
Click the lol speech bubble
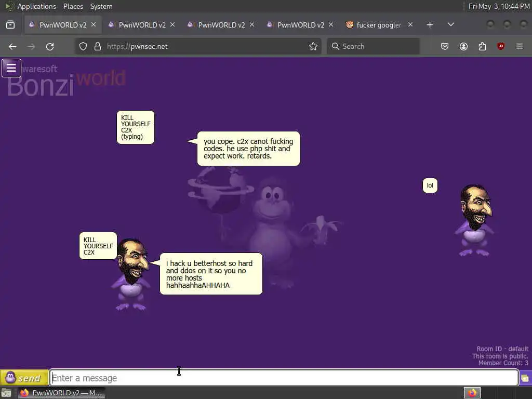coord(430,185)
